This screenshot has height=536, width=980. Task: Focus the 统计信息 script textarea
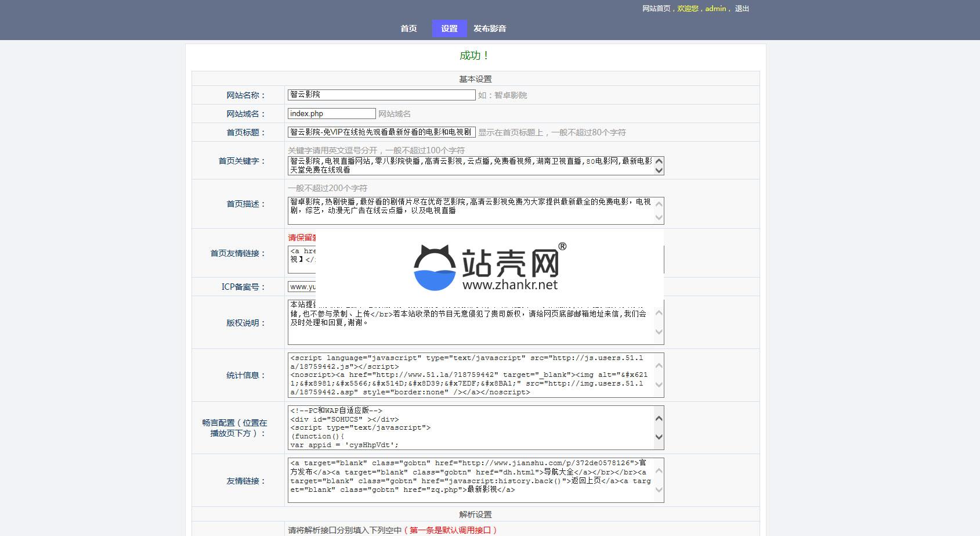click(470, 375)
